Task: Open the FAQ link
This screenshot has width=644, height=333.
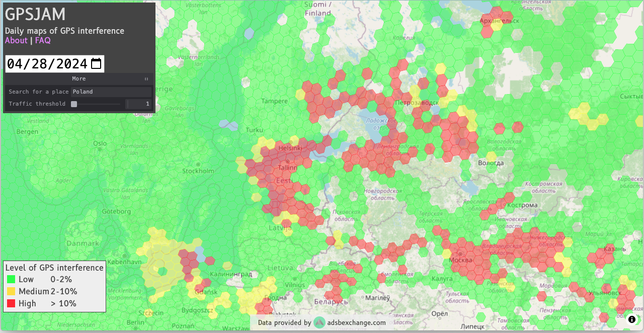Action: (x=43, y=41)
